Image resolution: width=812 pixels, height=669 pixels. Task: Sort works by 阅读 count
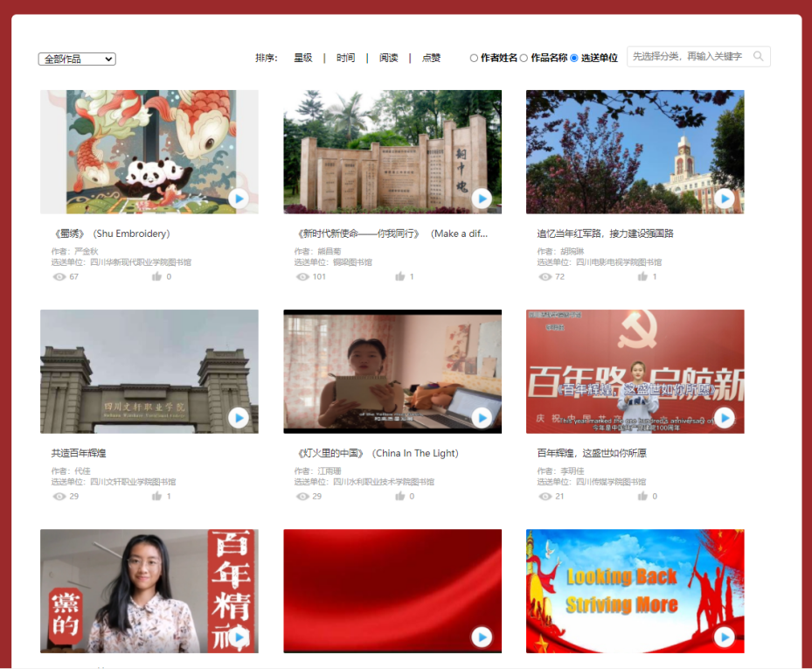point(388,58)
